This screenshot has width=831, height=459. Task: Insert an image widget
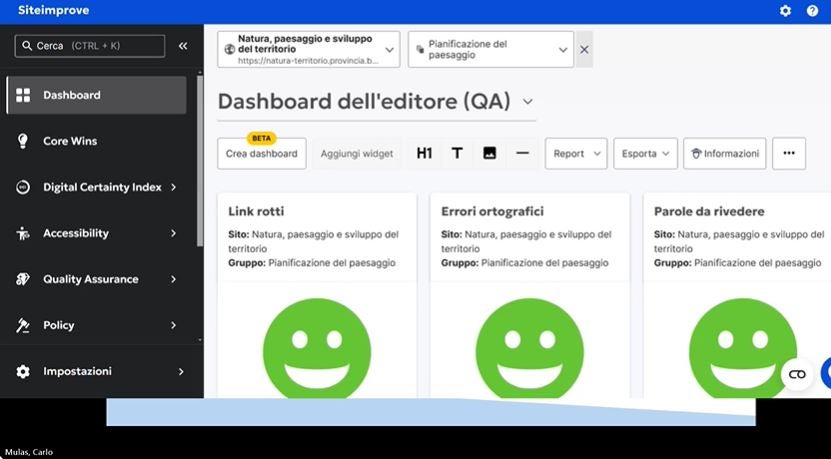pyautogui.click(x=489, y=153)
